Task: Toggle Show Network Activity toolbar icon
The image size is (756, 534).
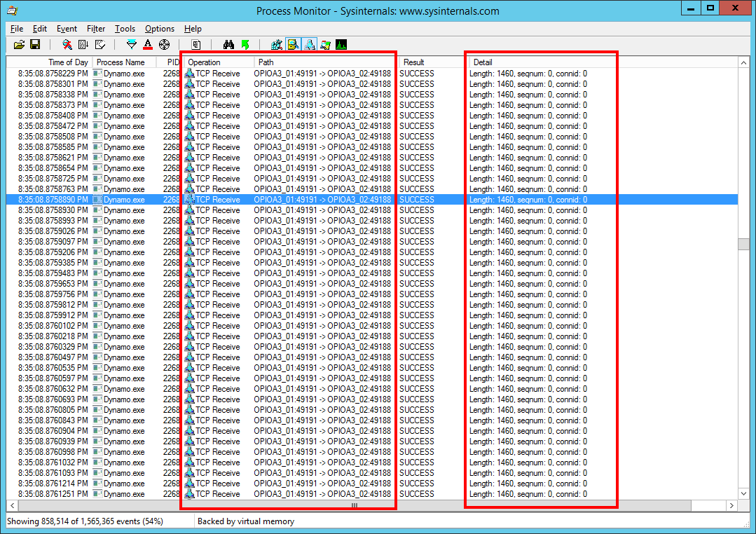Action: tap(310, 45)
